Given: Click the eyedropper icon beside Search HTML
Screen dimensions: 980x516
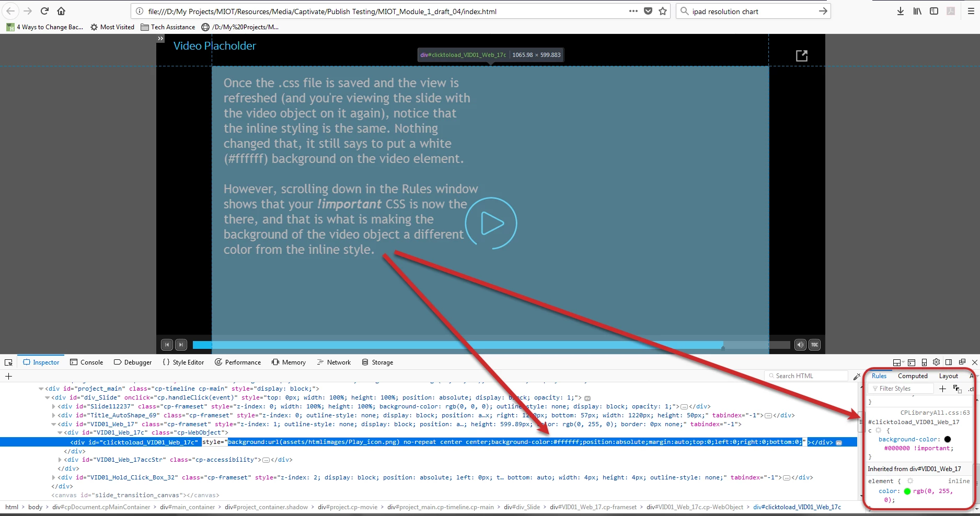Looking at the screenshot, I should coord(857,376).
